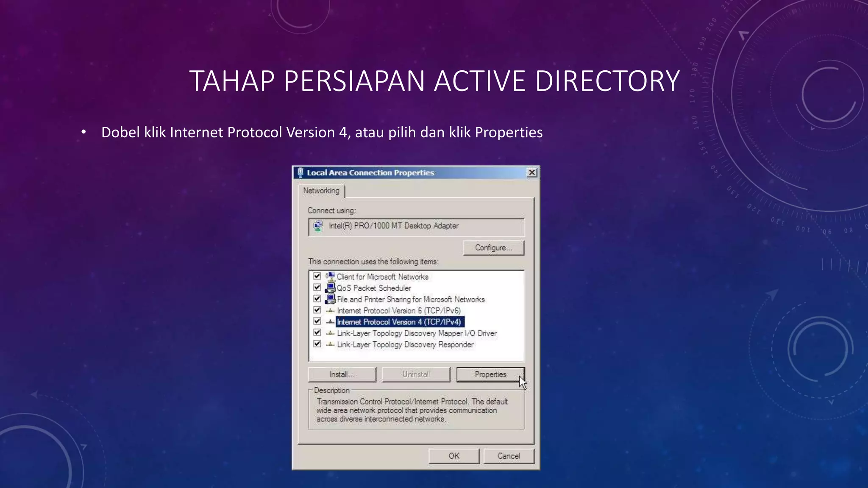This screenshot has width=868, height=488.
Task: Click the File and Printer Sharing icon
Action: pyautogui.click(x=330, y=299)
